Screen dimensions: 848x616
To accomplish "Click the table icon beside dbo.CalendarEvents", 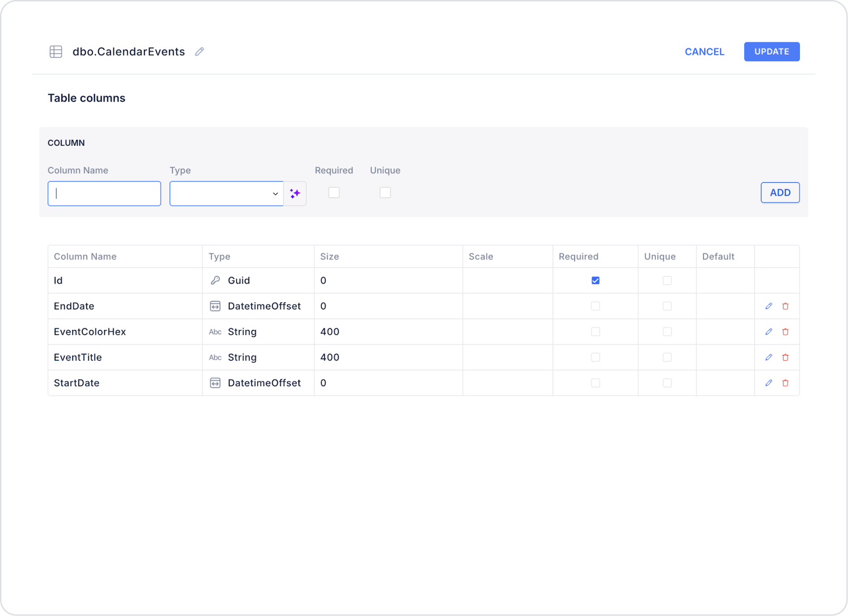I will click(x=56, y=51).
